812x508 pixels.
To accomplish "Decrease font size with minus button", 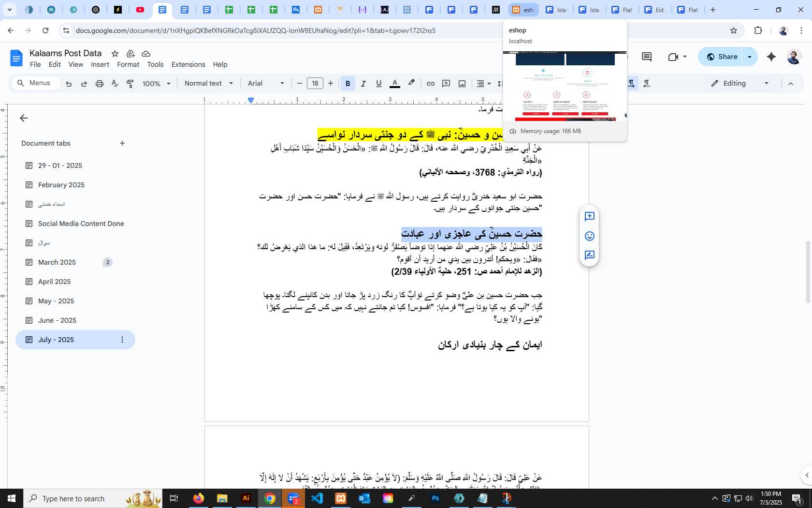I will [300, 83].
